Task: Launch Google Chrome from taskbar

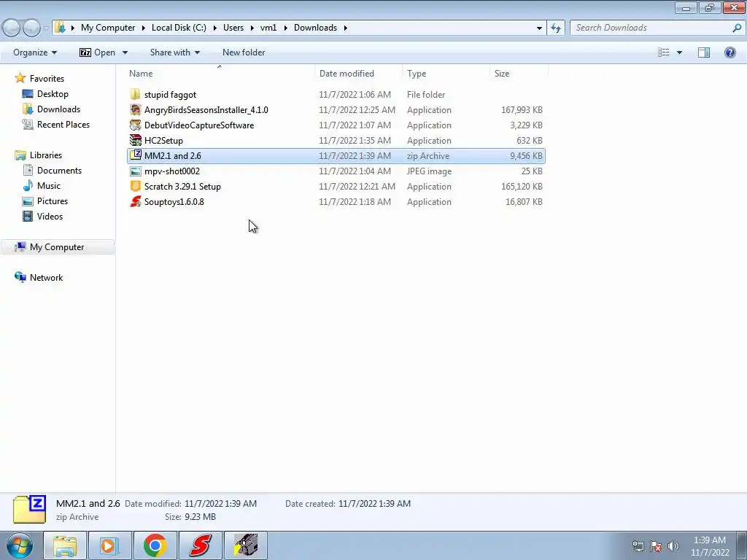Action: (x=155, y=545)
